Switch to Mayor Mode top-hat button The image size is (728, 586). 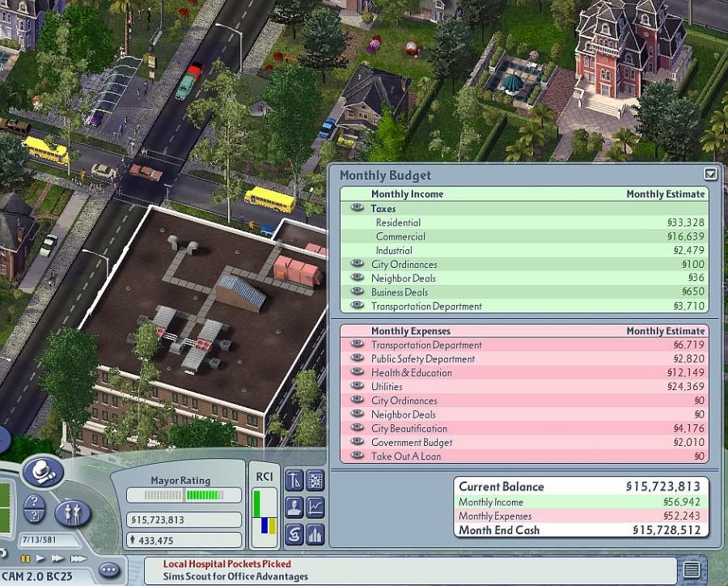(43, 471)
